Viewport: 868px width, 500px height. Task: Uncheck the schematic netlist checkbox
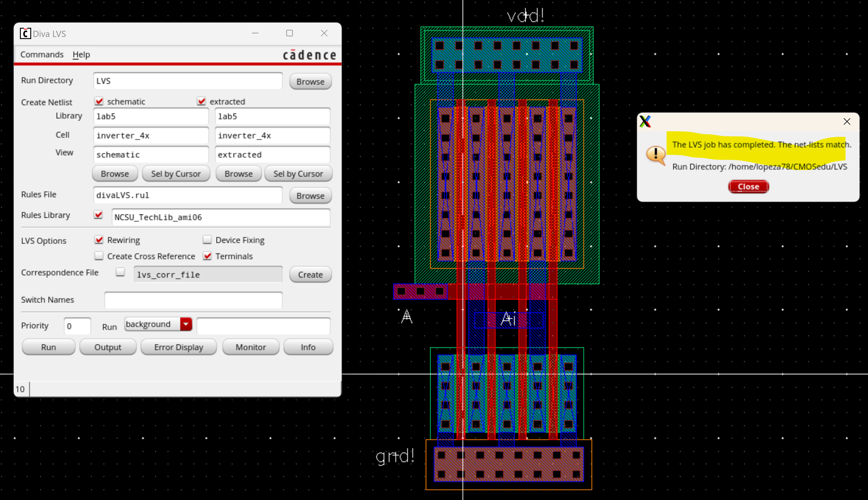point(99,101)
